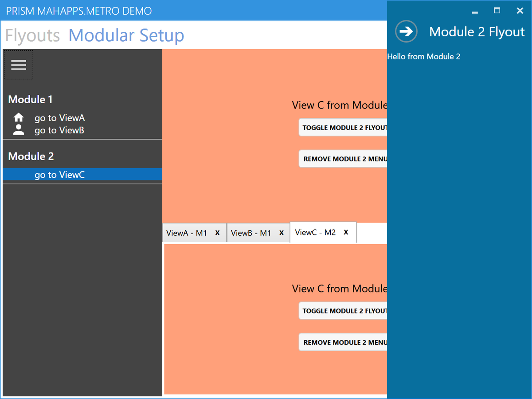Open the Flyouts header tab
The height and width of the screenshot is (399, 532).
coord(32,35)
